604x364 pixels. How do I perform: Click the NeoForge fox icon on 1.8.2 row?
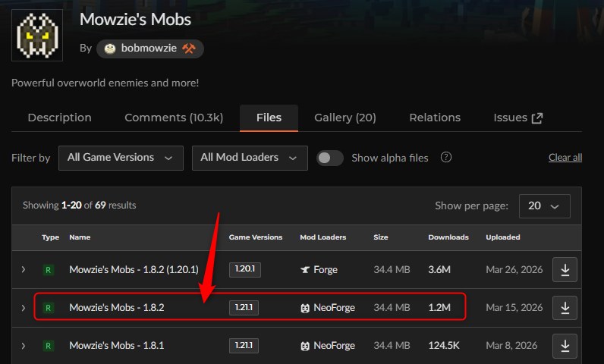[x=305, y=308]
